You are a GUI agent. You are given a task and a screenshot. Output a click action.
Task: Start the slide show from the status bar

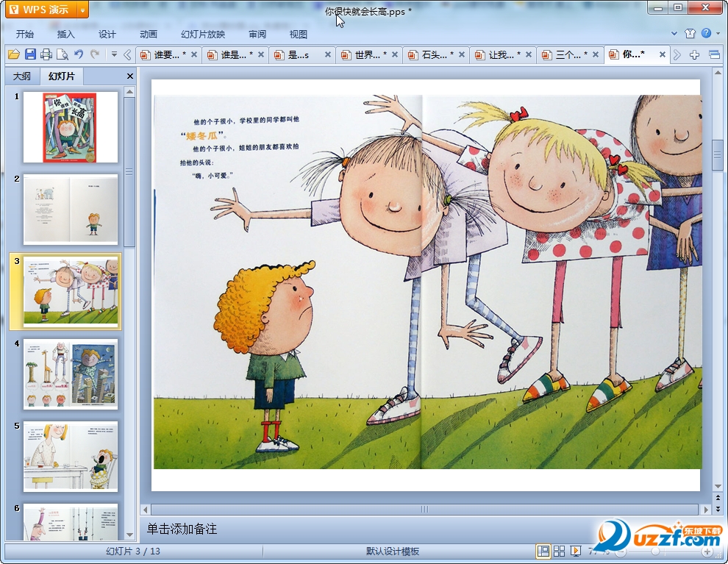(576, 551)
